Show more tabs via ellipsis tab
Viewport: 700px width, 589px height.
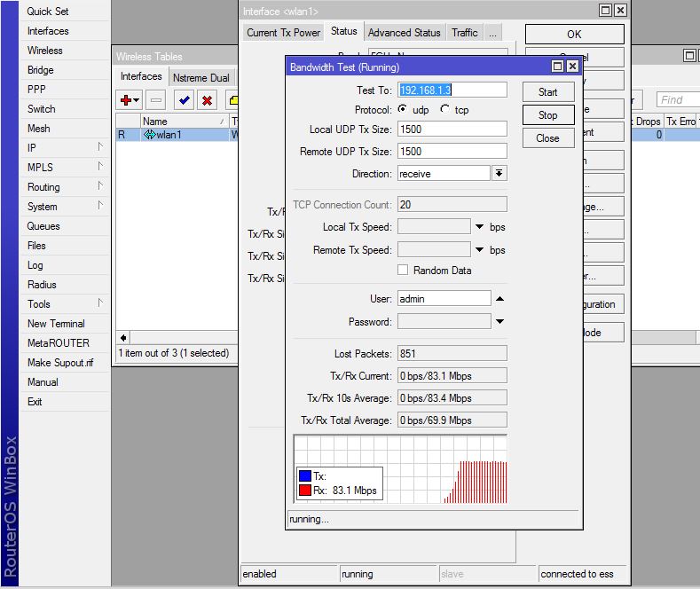pyautogui.click(x=492, y=33)
